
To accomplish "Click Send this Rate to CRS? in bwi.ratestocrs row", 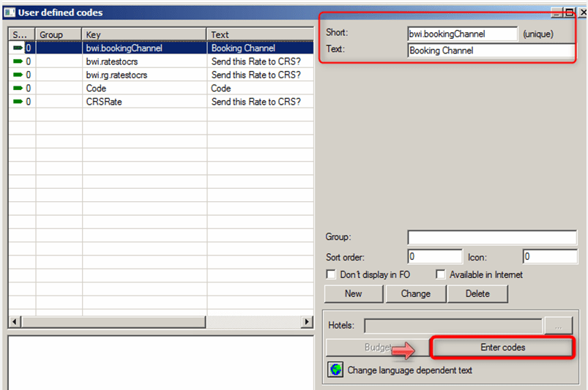I will [x=260, y=61].
